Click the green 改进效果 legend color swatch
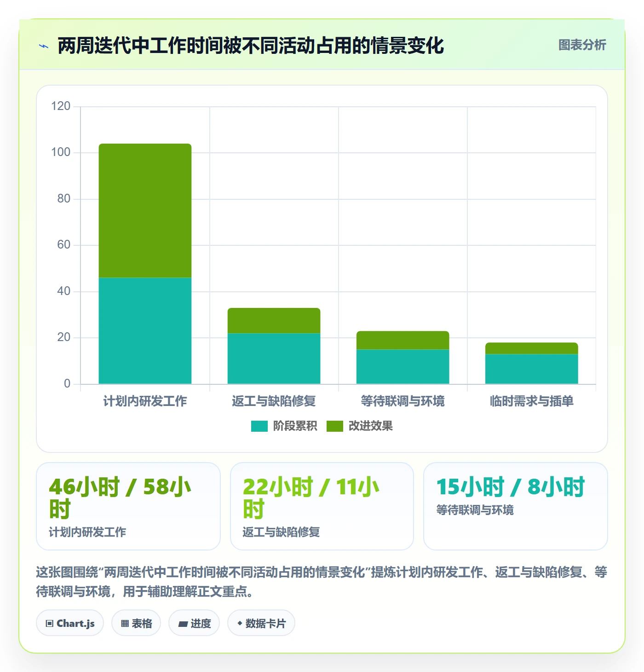 pos(334,426)
